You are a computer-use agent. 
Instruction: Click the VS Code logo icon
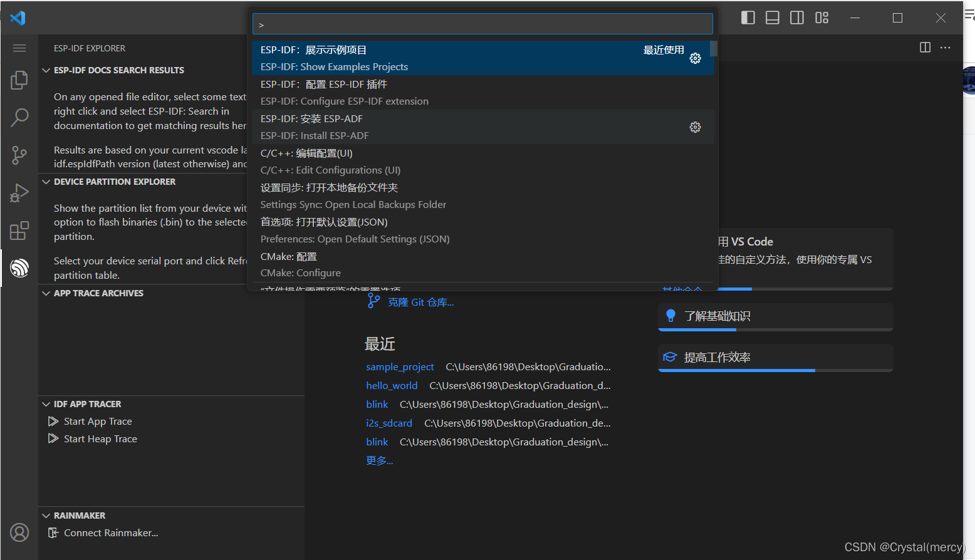tap(18, 18)
